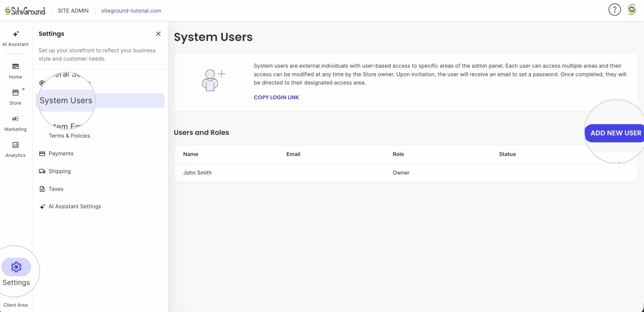Click the ADD NEW USER button
Viewport: 644px width, 312px height.
(614, 133)
